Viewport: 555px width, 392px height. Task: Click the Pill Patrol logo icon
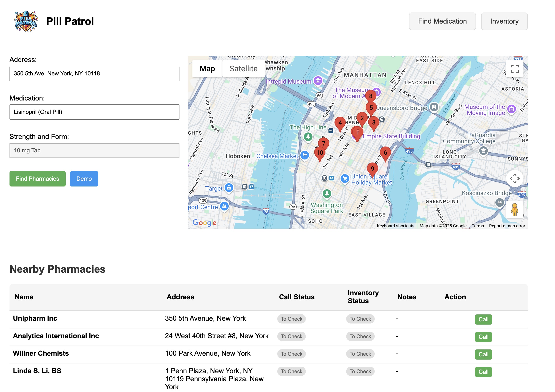point(26,21)
